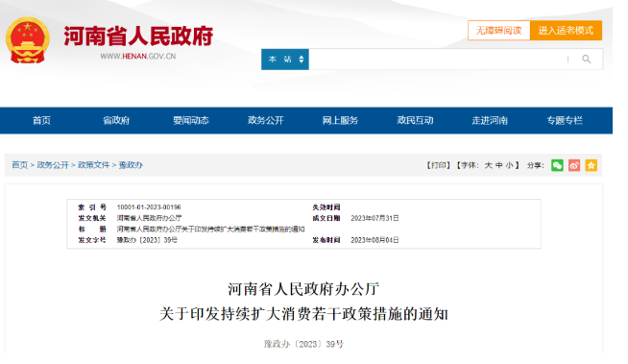628x364 pixels.
Task: Click into the site search input field
Action: pyautogui.click(x=437, y=60)
